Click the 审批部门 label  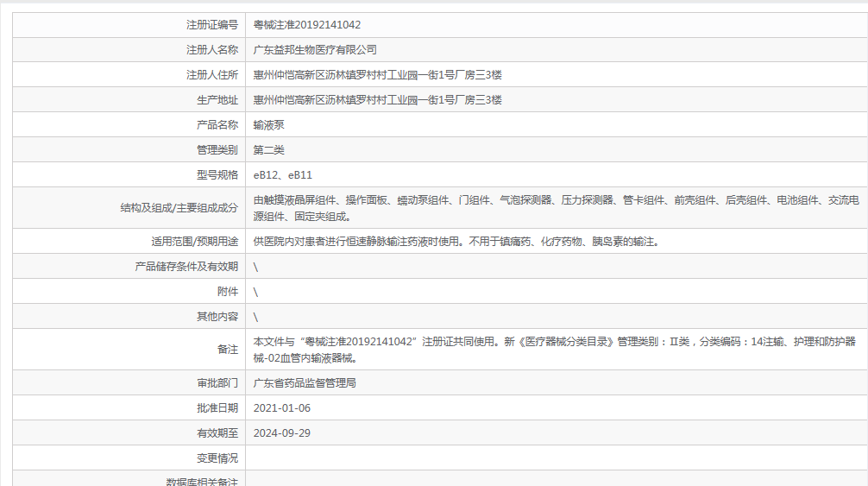217,383
